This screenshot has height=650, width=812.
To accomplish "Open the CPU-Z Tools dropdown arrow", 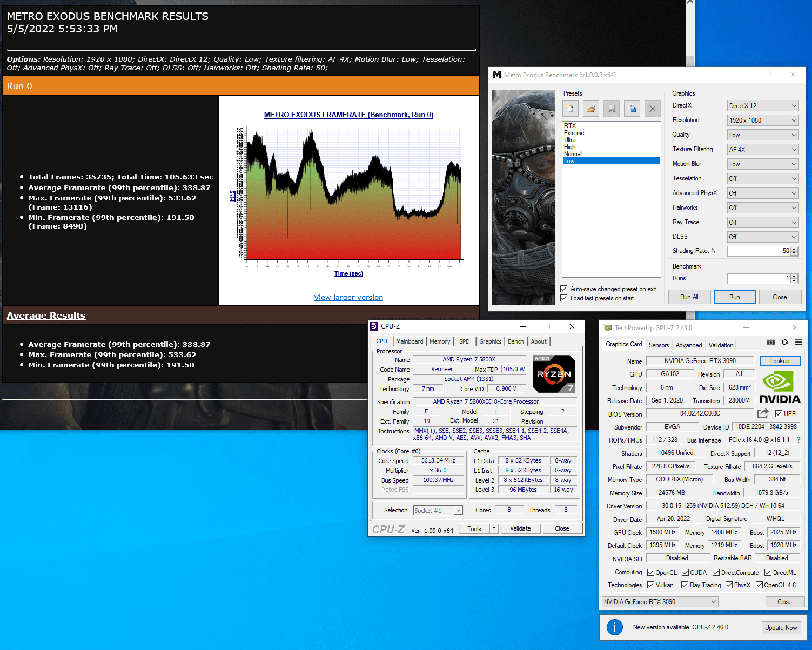I will coord(494,528).
